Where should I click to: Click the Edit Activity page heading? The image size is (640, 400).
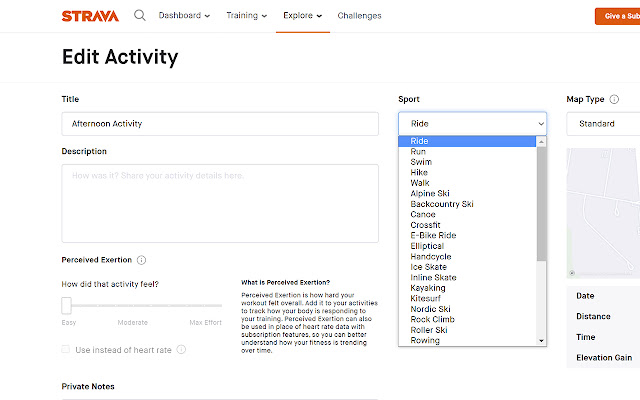tap(120, 57)
